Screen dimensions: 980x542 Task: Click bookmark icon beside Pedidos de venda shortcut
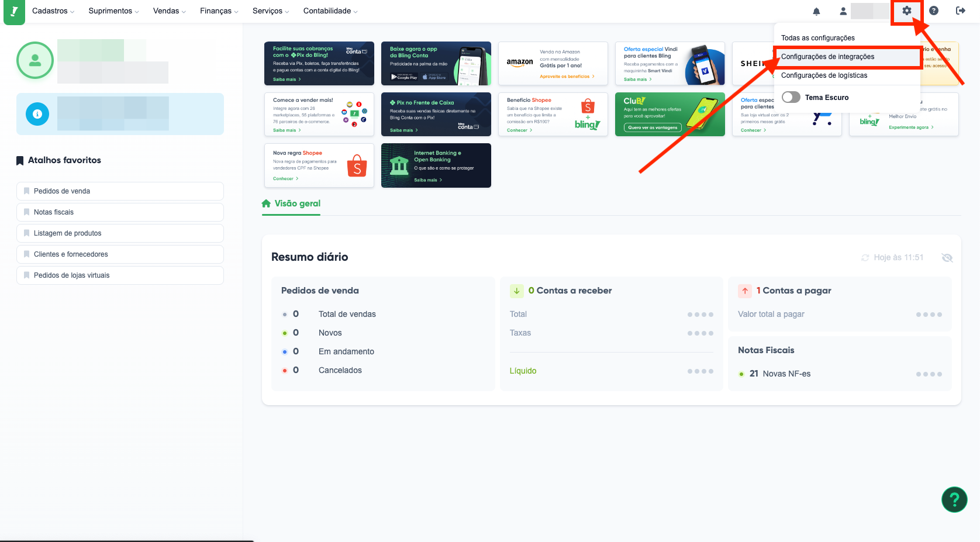26,191
